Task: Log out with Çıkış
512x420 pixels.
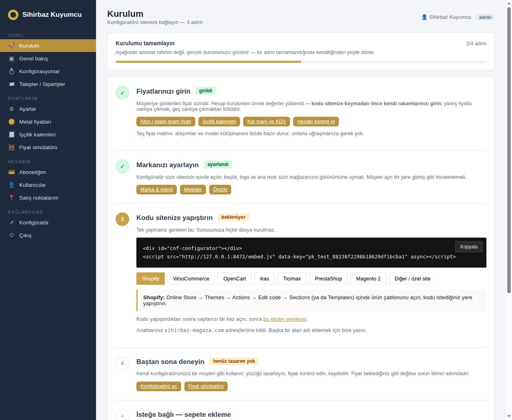Action: 48,235
